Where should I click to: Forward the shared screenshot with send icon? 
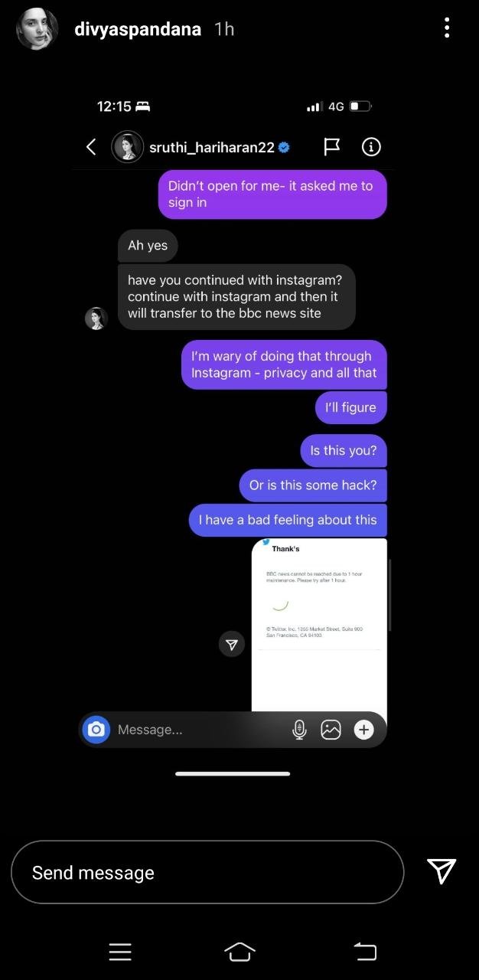(232, 645)
